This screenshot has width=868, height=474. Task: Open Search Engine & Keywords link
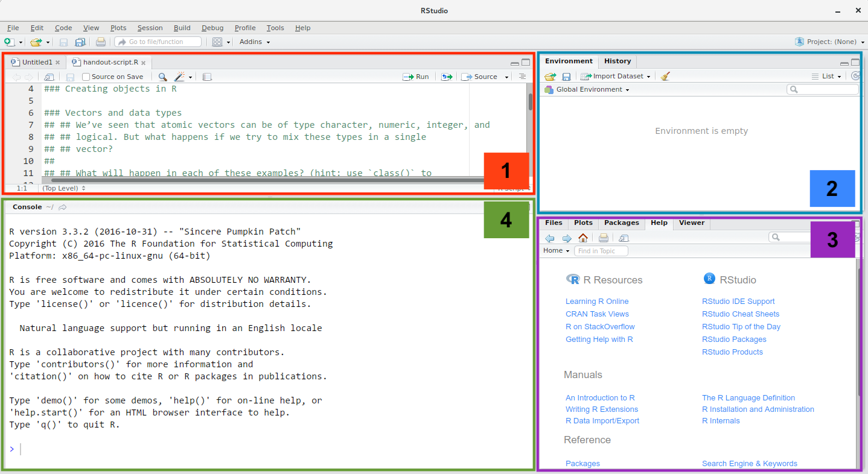[x=750, y=464]
